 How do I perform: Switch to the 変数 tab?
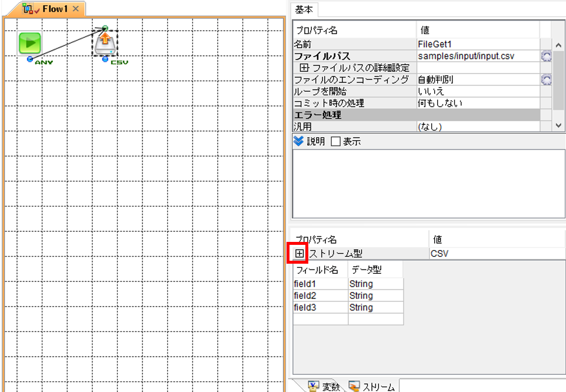tap(324, 386)
